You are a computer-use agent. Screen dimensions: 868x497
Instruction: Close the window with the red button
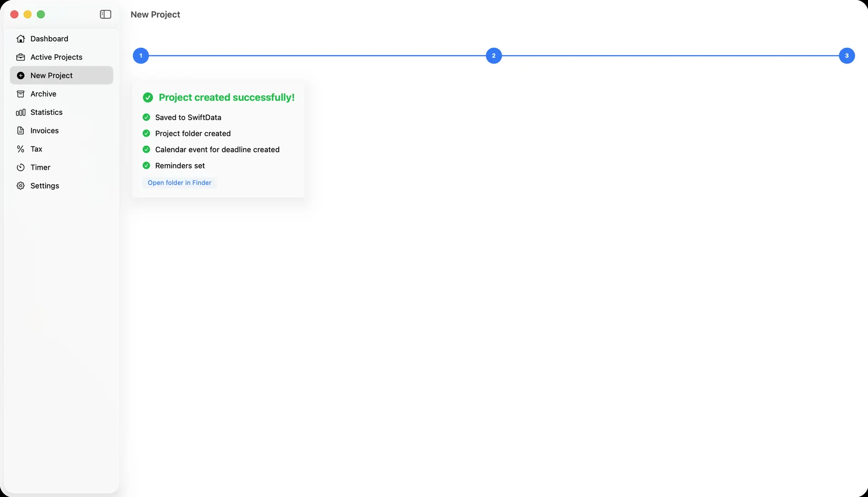pyautogui.click(x=15, y=15)
